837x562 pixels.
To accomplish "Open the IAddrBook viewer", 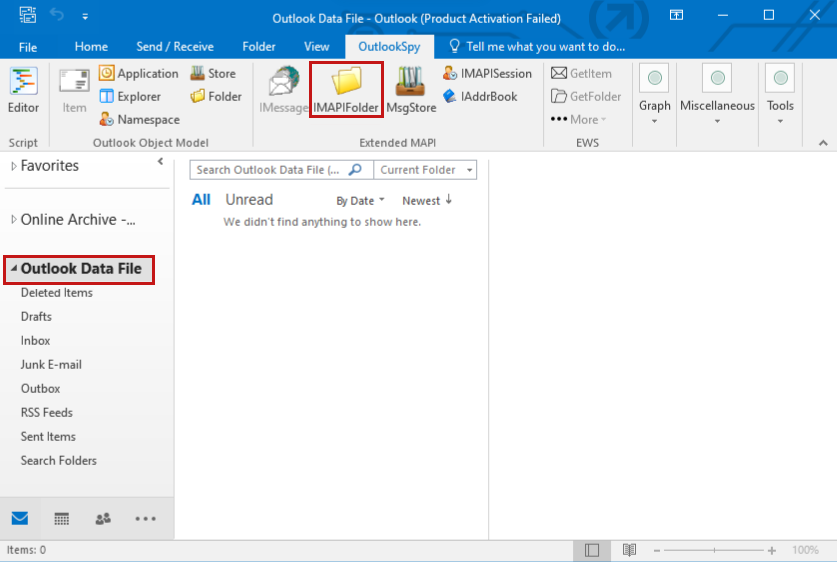I will coord(480,97).
